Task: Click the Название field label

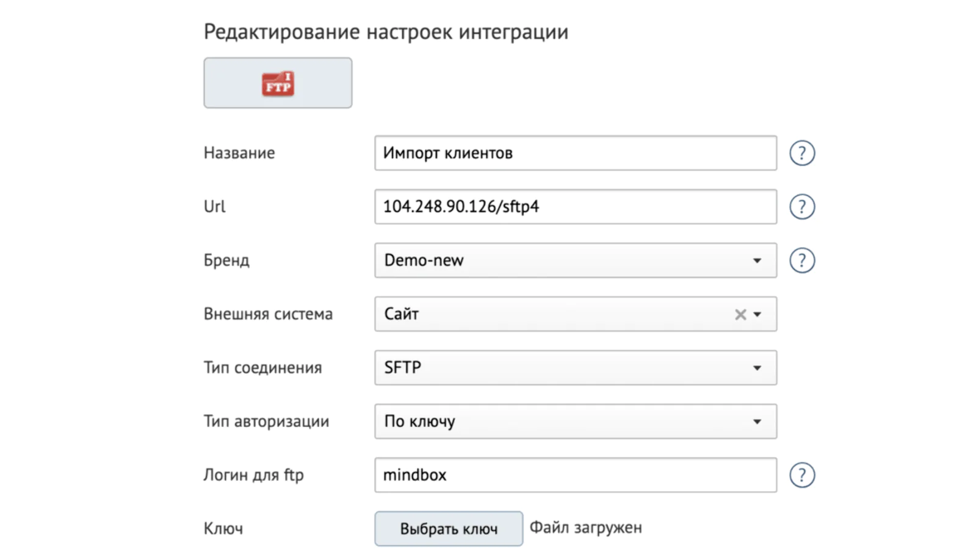Action: coord(239,153)
